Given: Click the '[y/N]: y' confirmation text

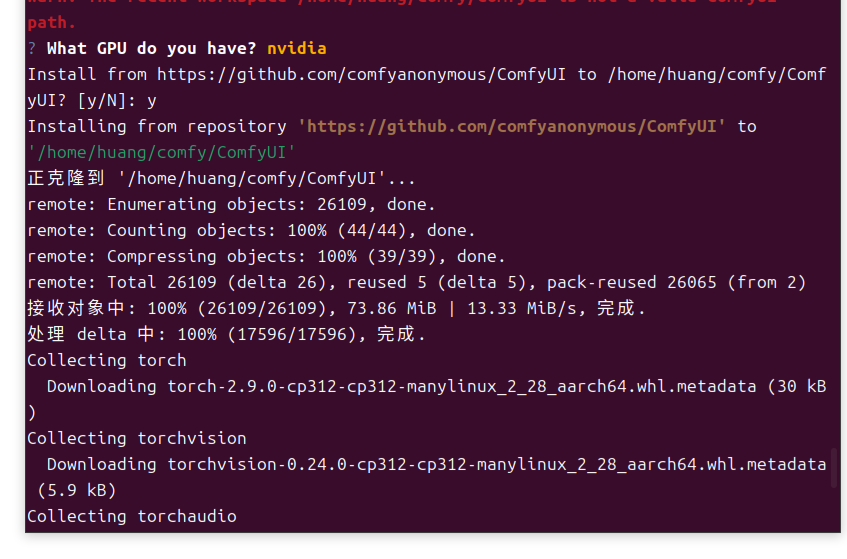Looking at the screenshot, I should tap(117, 100).
